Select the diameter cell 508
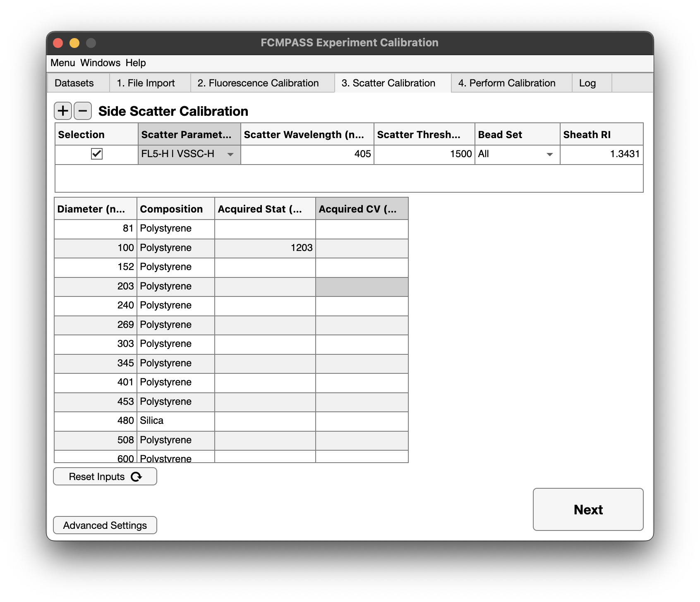The width and height of the screenshot is (700, 602). click(95, 440)
